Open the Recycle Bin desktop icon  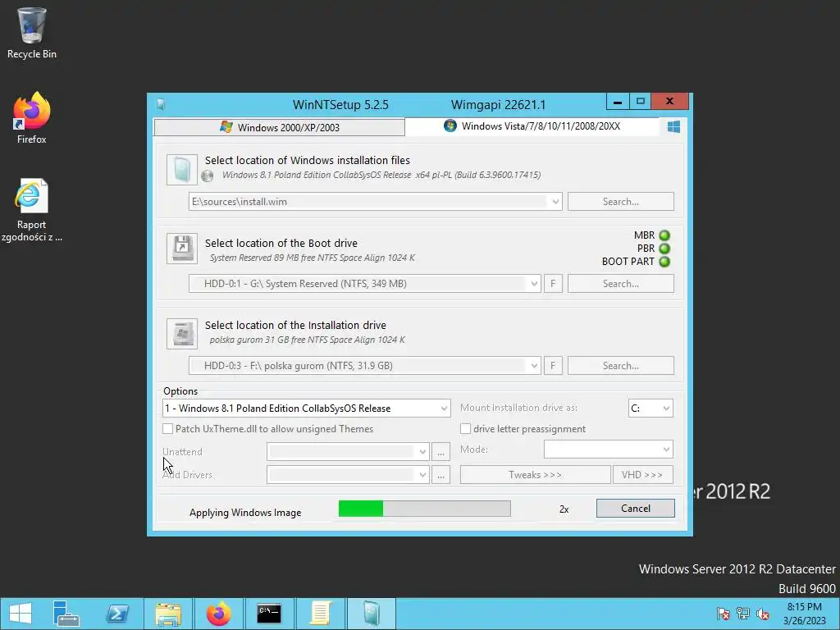pos(32,32)
